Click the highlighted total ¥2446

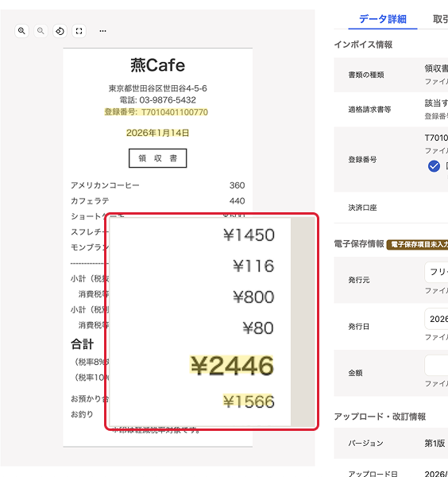232,366
